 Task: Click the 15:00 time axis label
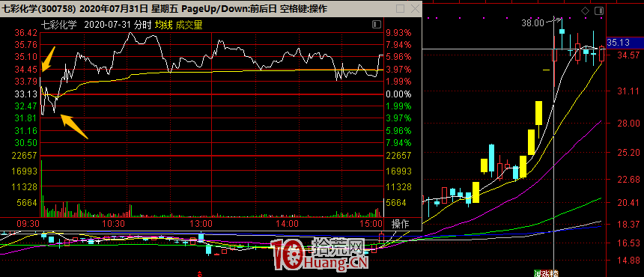[x=371, y=224]
